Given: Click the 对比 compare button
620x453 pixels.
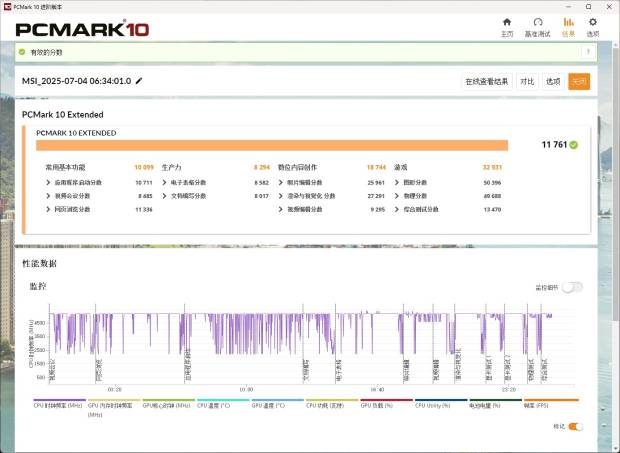Looking at the screenshot, I should [527, 81].
